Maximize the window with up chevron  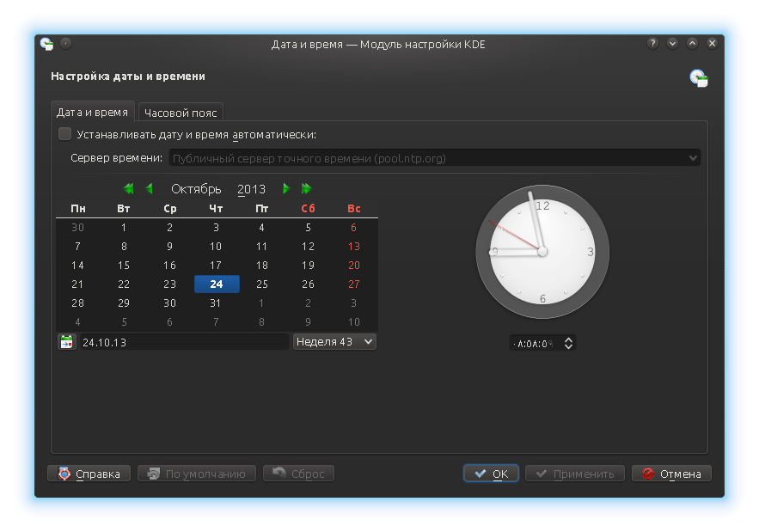pos(692,44)
